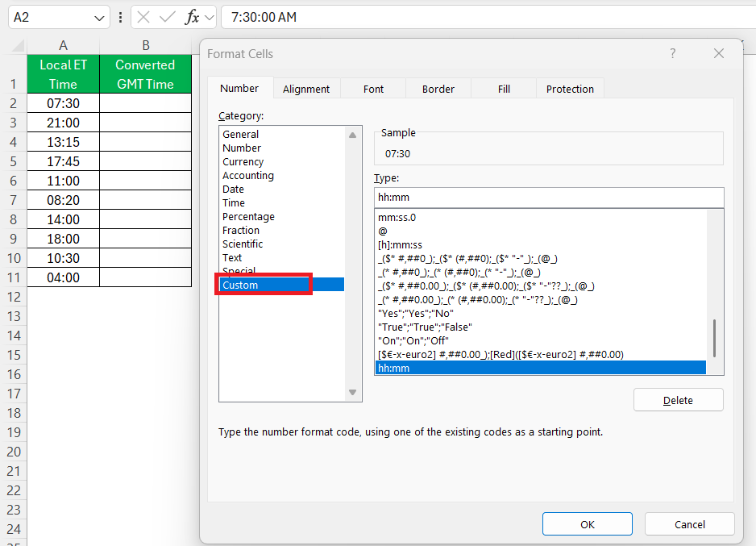Screen dimensions: 756x546
Task: Select row 5 header
Action: pos(14,161)
